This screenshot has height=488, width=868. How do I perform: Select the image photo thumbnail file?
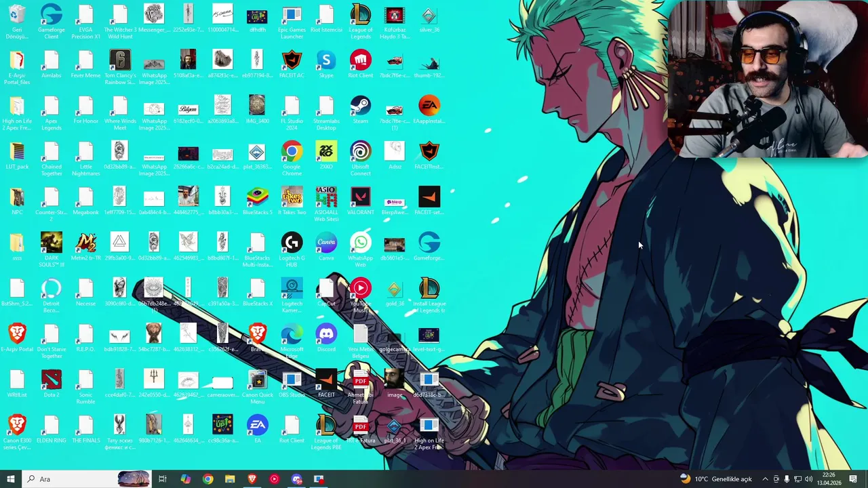(x=395, y=384)
